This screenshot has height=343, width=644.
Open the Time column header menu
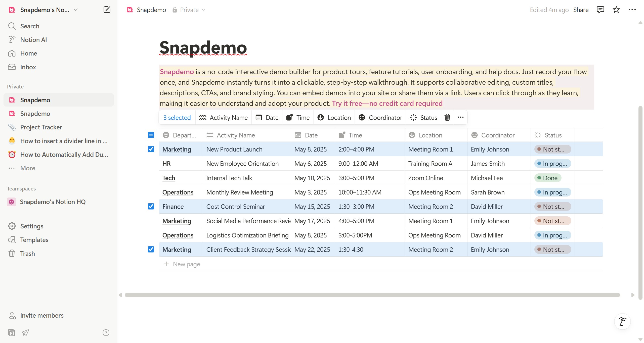(370, 135)
